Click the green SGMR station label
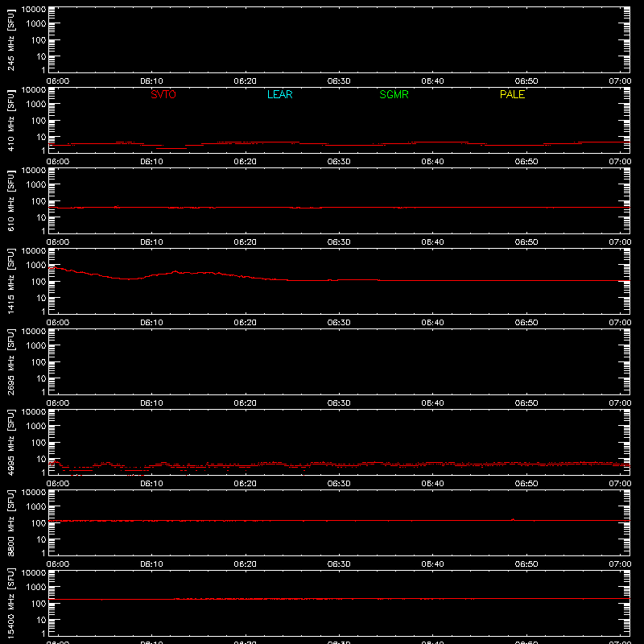 click(394, 94)
